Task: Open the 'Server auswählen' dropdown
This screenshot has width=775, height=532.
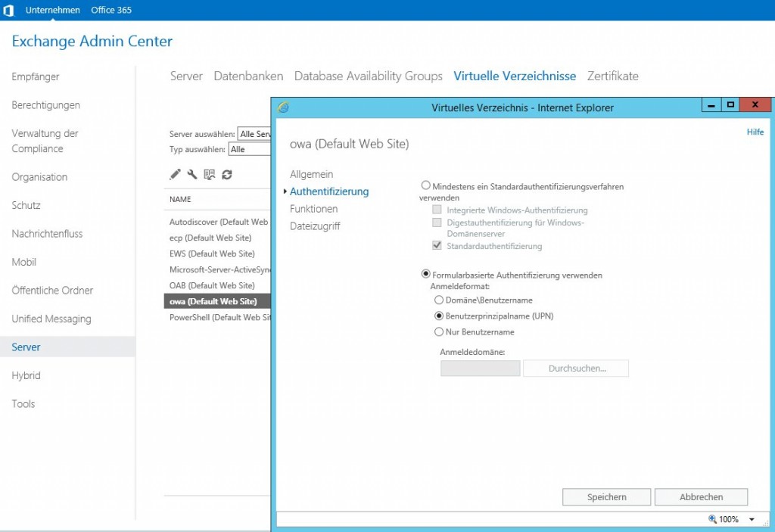Action: [x=254, y=134]
